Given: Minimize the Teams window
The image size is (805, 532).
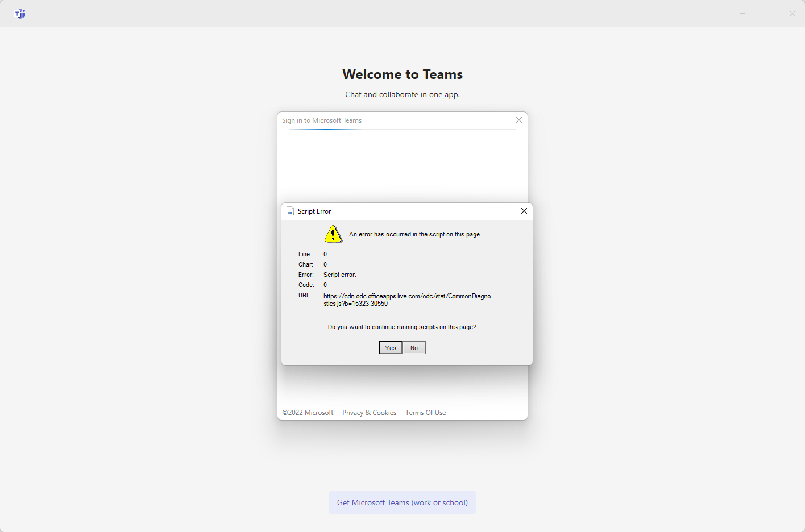Looking at the screenshot, I should click(x=742, y=13).
